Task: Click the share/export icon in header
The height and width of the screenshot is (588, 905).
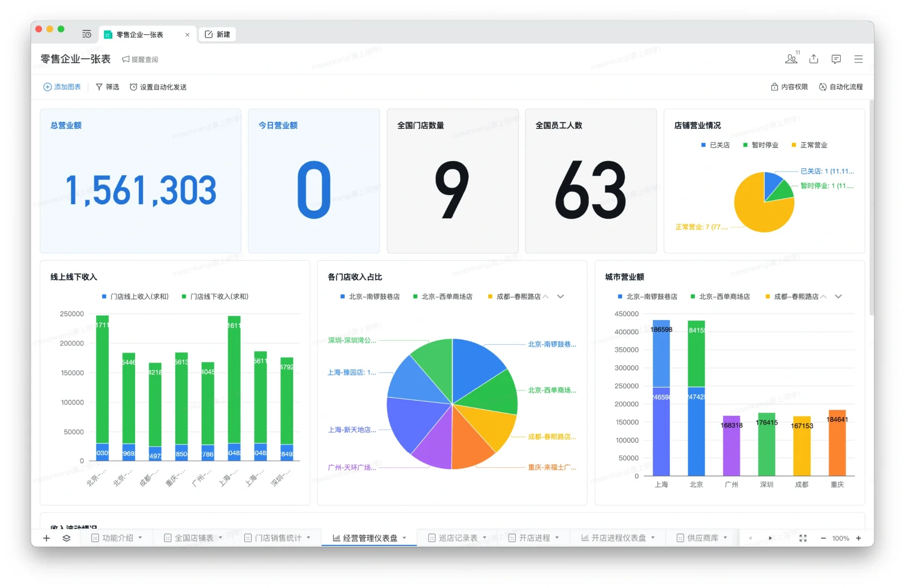Action: point(814,59)
